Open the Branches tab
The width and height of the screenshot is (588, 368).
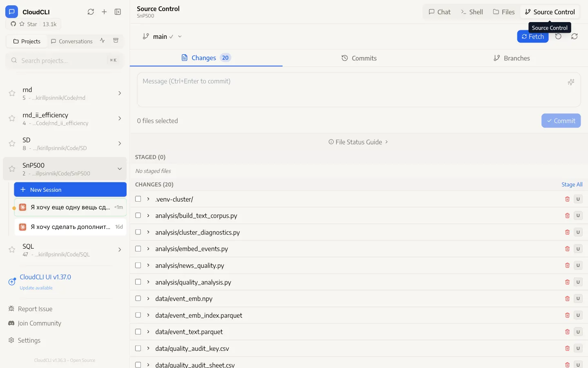pos(512,58)
